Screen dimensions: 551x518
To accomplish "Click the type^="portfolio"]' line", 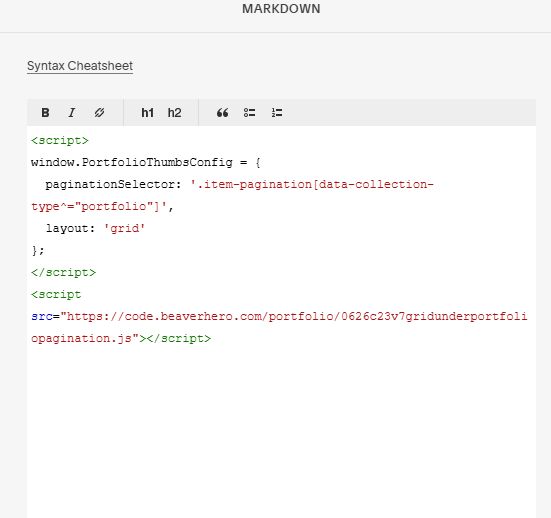I will (102, 206).
